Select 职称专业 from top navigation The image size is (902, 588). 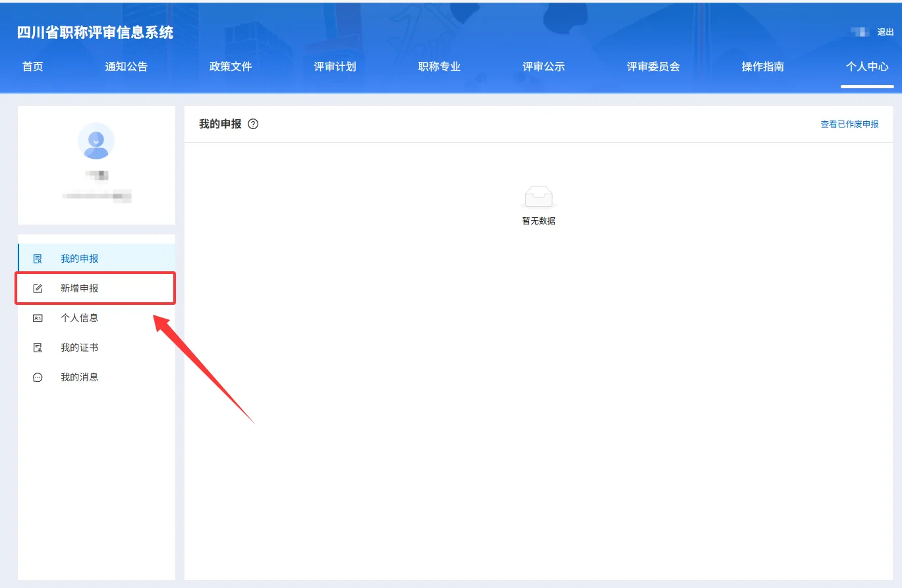pyautogui.click(x=439, y=66)
